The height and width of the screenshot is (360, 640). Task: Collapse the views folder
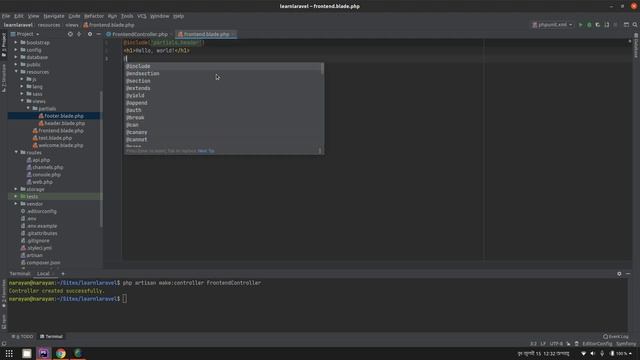(x=22, y=101)
